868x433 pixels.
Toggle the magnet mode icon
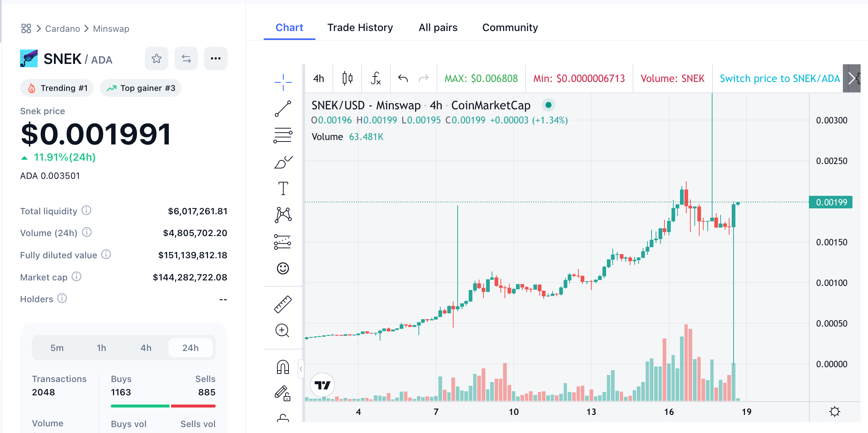click(x=283, y=367)
